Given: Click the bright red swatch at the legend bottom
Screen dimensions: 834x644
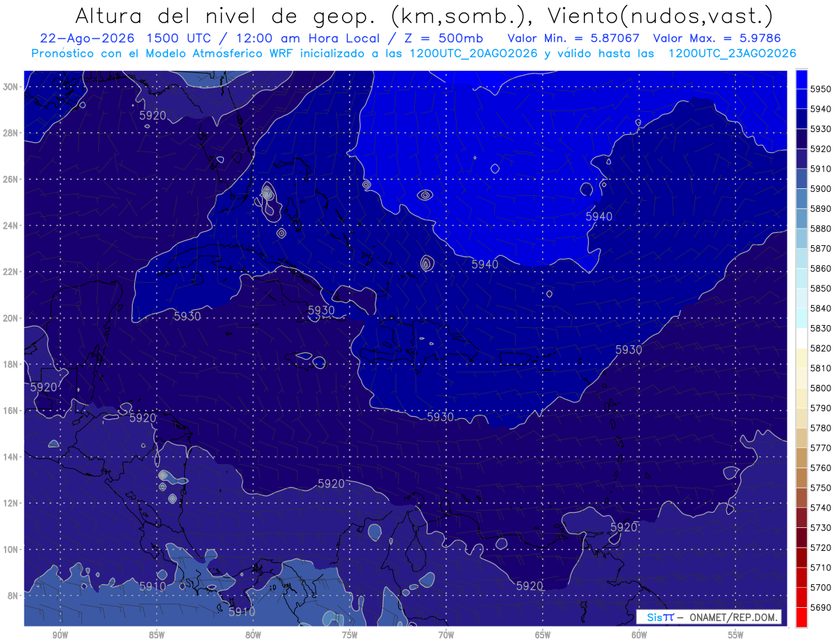Looking at the screenshot, I should coord(801,617).
